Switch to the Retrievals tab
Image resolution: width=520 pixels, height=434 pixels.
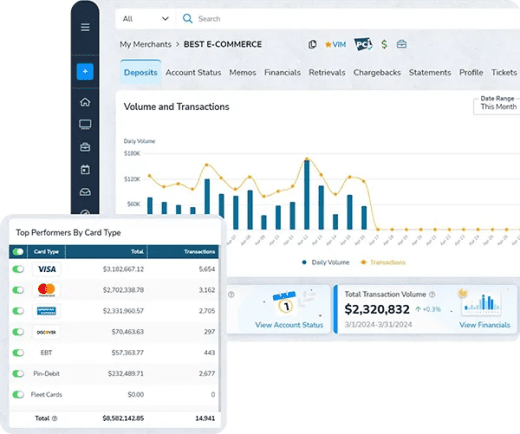click(327, 72)
